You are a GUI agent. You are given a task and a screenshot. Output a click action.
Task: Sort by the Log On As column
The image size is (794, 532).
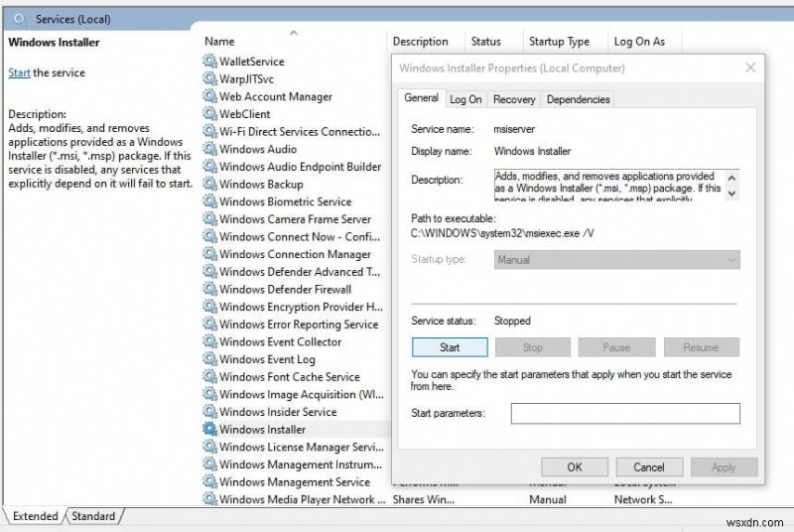point(639,42)
